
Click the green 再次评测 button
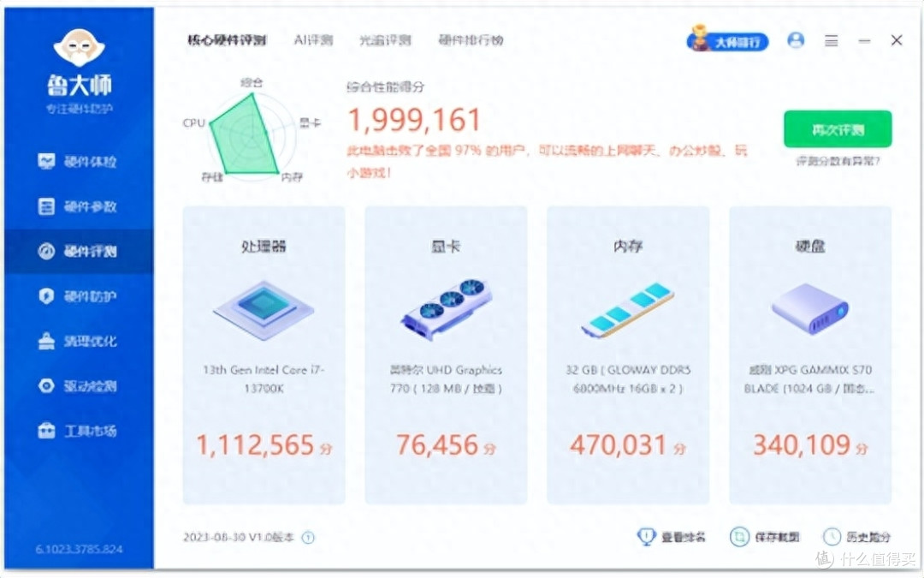(838, 129)
